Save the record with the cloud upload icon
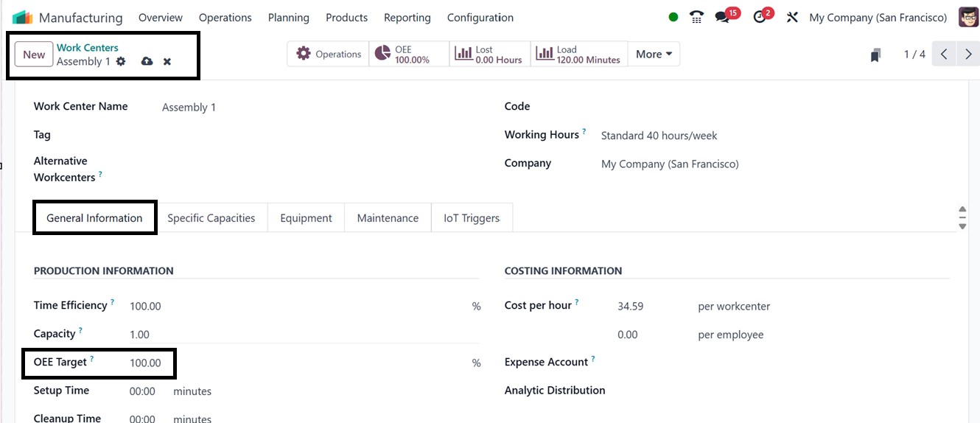Image resolution: width=980 pixels, height=423 pixels. [x=147, y=61]
